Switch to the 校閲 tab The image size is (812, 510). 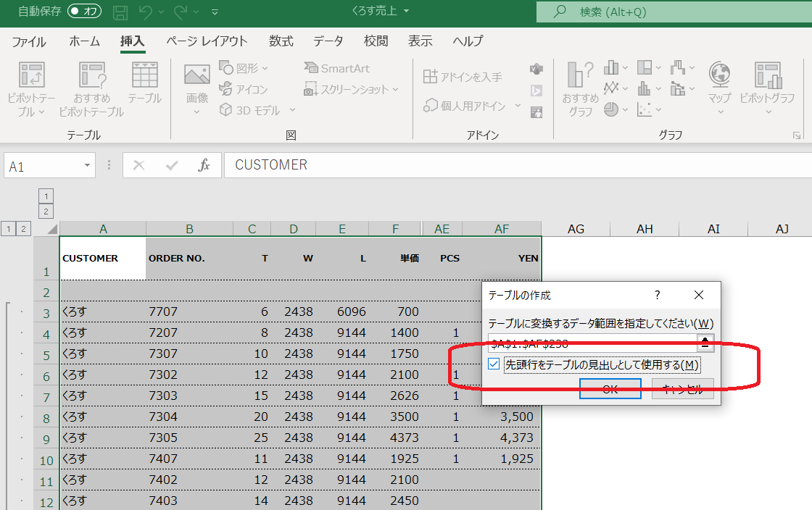coord(376,41)
